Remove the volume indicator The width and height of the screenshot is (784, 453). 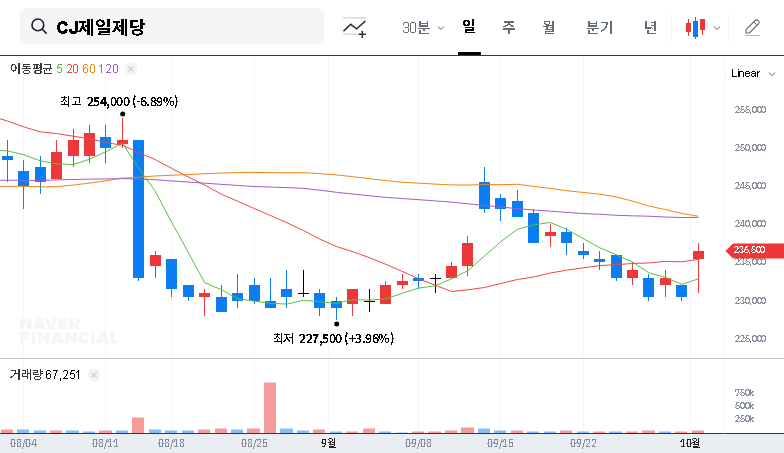pyautogui.click(x=94, y=375)
